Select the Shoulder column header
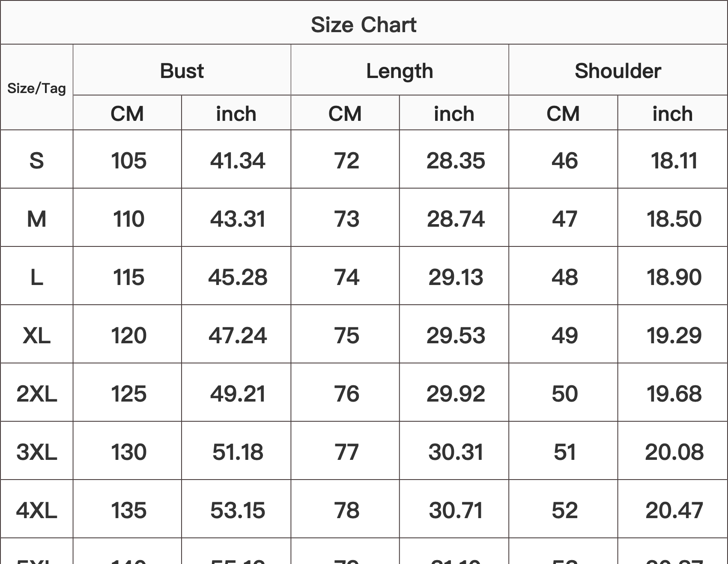 point(618,71)
